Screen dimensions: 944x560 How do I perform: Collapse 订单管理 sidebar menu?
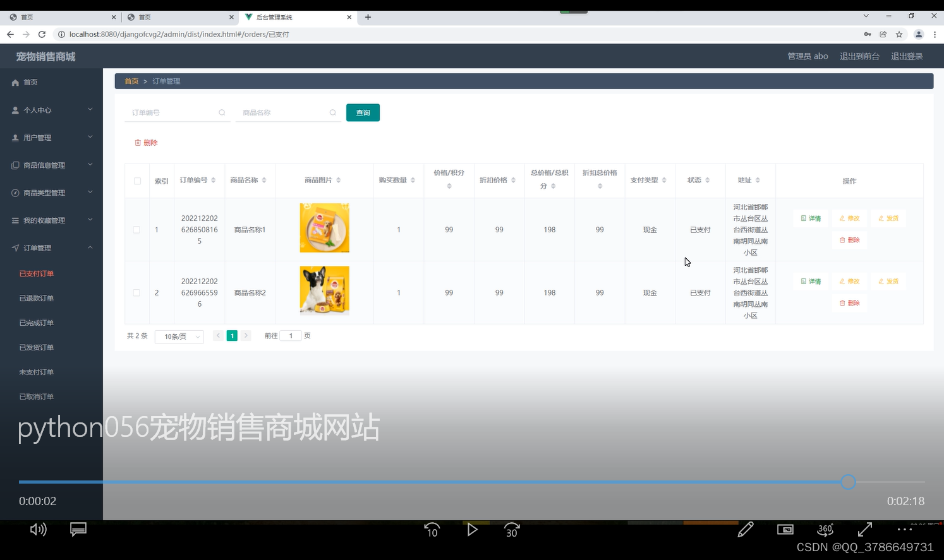coord(51,248)
